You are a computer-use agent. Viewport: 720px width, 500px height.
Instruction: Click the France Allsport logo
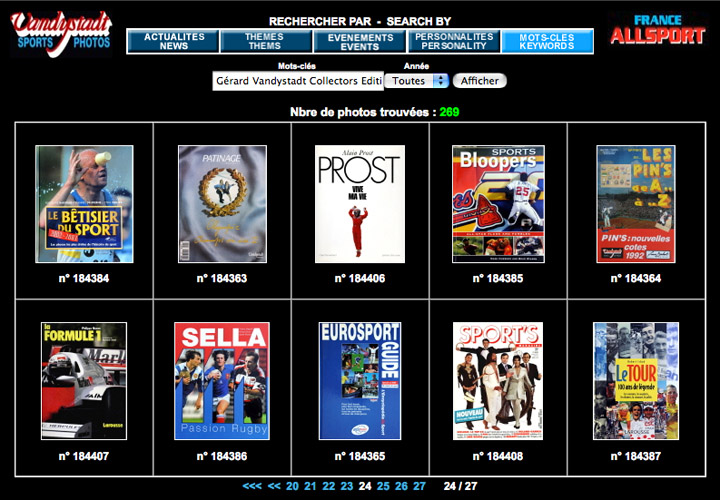click(658, 30)
